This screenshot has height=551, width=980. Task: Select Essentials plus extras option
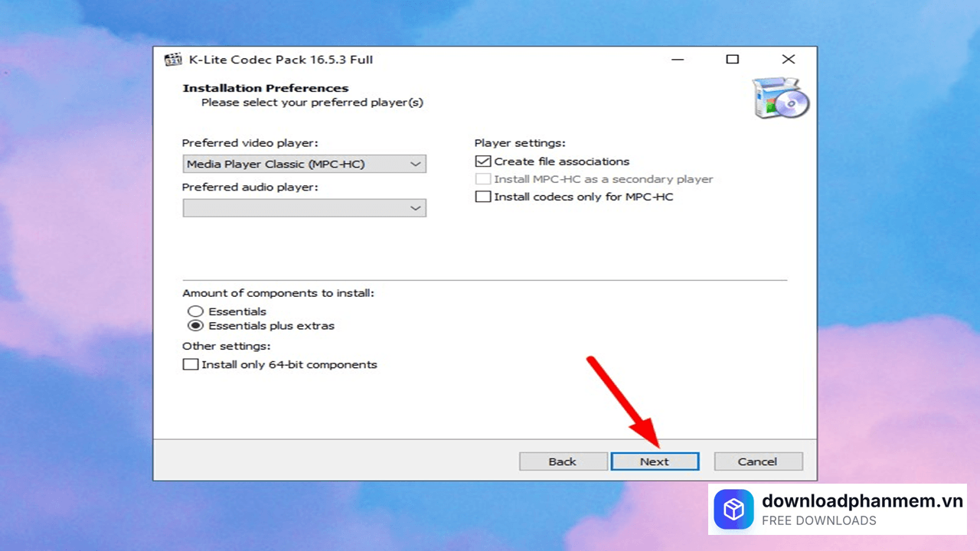(x=196, y=325)
